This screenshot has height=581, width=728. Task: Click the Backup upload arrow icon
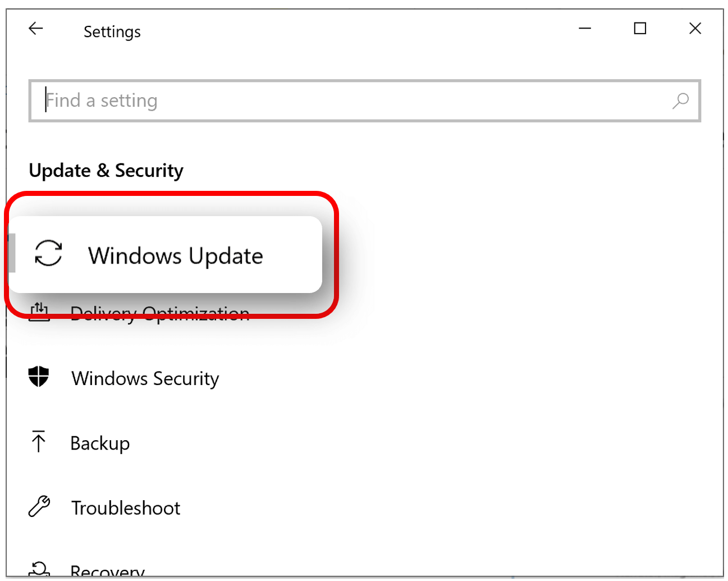(39, 442)
